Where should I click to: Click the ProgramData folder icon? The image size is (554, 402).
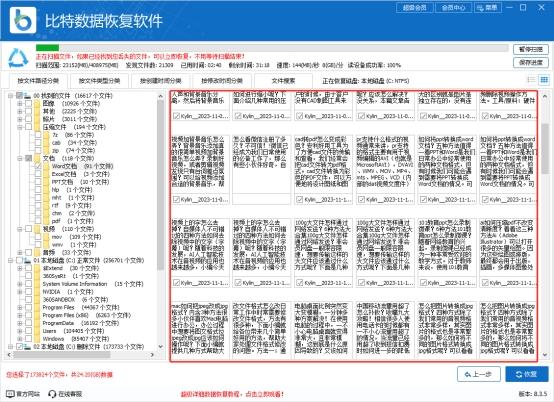(x=37, y=323)
